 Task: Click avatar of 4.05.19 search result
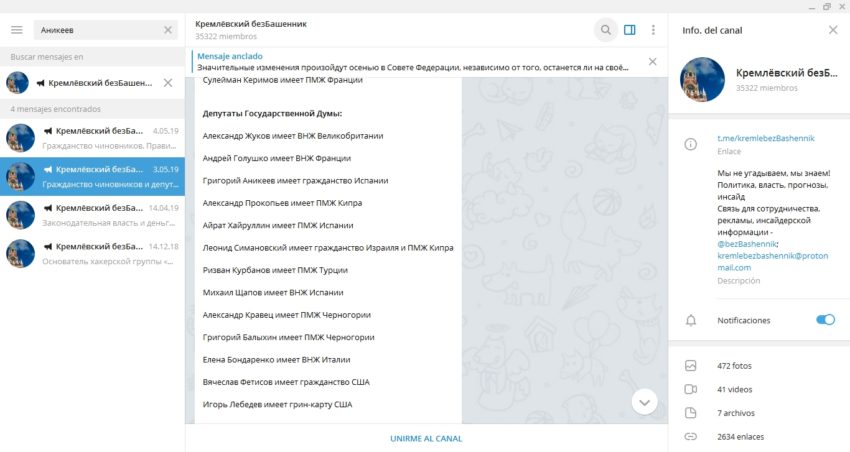[21, 138]
